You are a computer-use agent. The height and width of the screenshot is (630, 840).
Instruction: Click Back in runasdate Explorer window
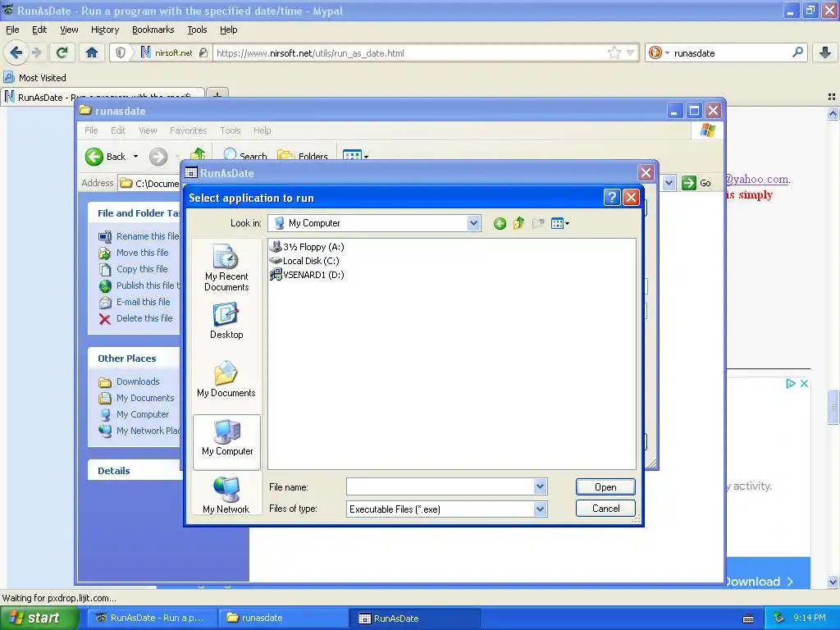(106, 157)
